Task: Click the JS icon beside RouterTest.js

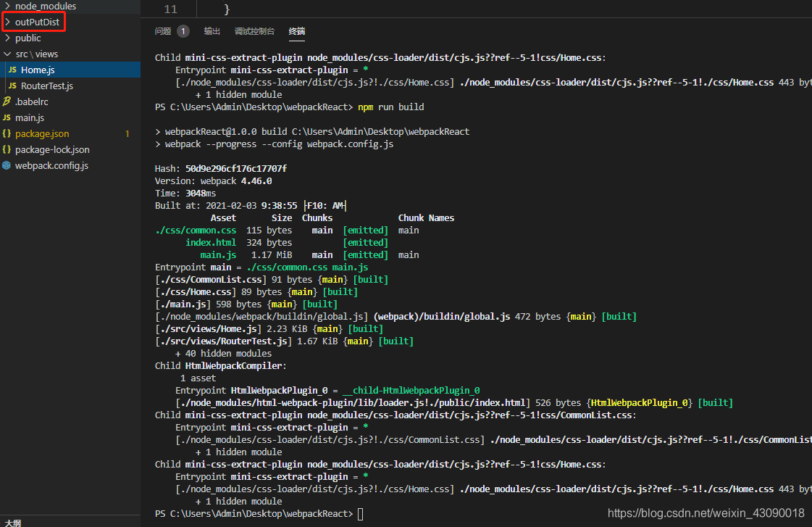Action: 12,86
